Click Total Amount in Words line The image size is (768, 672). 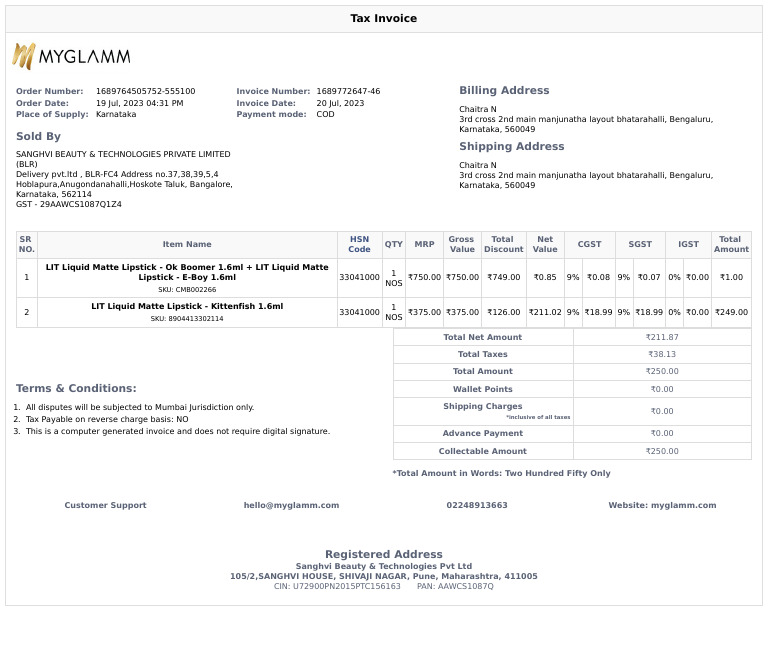(x=501, y=474)
